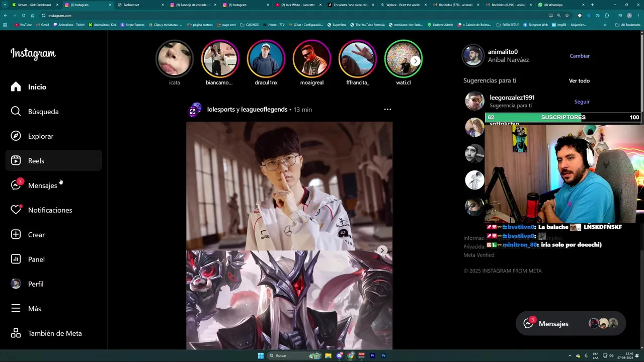Open new browser tab with plus
The width and height of the screenshot is (644, 362).
click(592, 5)
